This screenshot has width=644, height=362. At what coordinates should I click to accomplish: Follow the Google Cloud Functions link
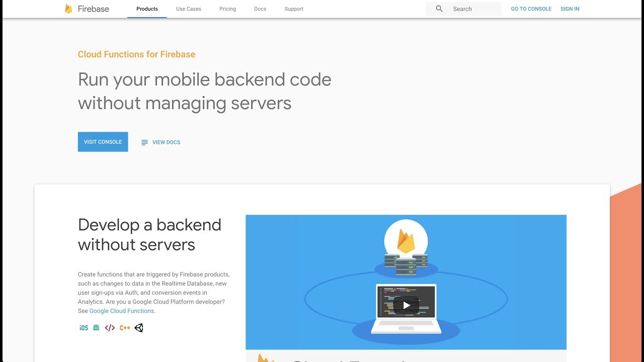tap(122, 311)
